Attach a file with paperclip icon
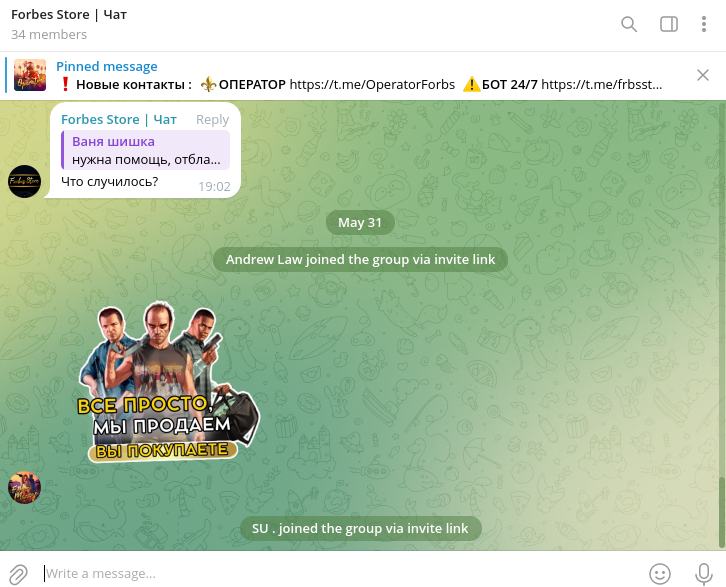This screenshot has width=726, height=587. (x=19, y=574)
